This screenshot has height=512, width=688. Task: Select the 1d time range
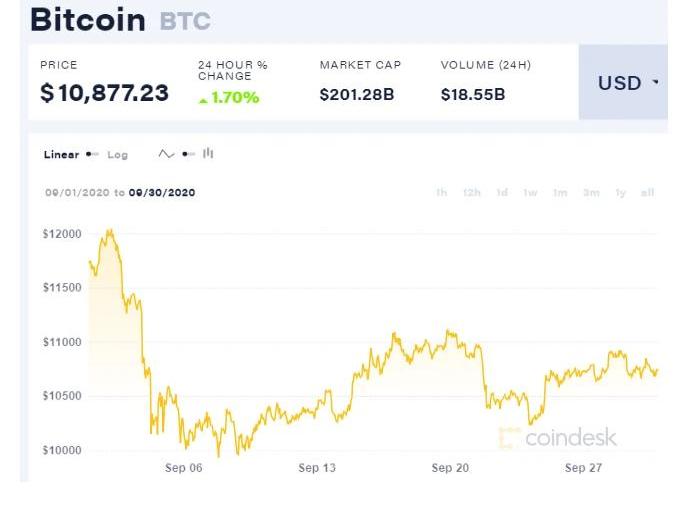click(502, 193)
